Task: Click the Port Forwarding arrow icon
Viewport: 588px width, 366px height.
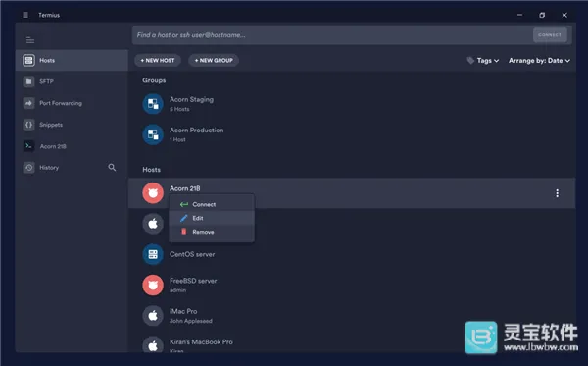Action: [28, 103]
